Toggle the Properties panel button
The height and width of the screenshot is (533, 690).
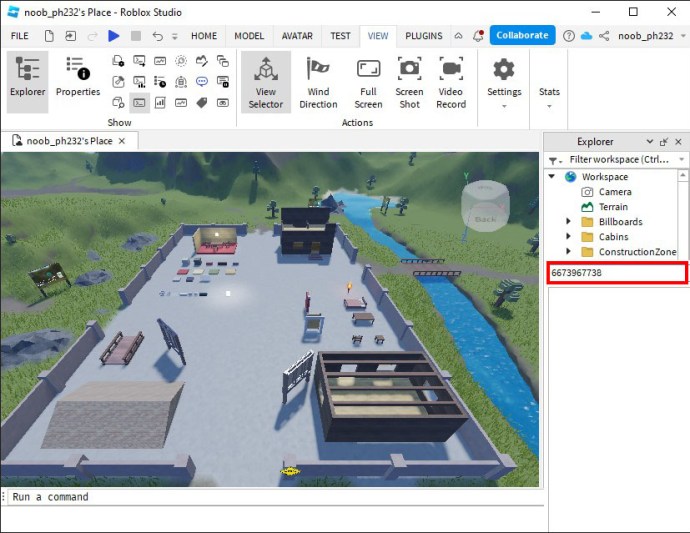pos(78,78)
